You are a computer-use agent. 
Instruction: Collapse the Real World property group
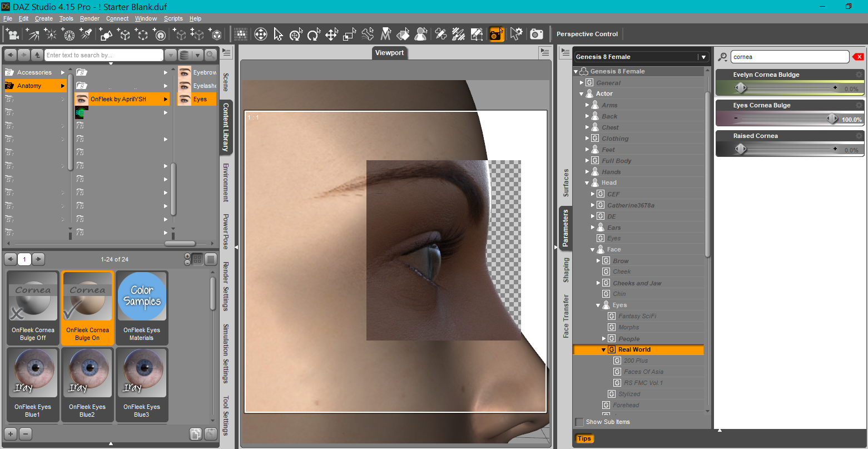click(x=604, y=350)
